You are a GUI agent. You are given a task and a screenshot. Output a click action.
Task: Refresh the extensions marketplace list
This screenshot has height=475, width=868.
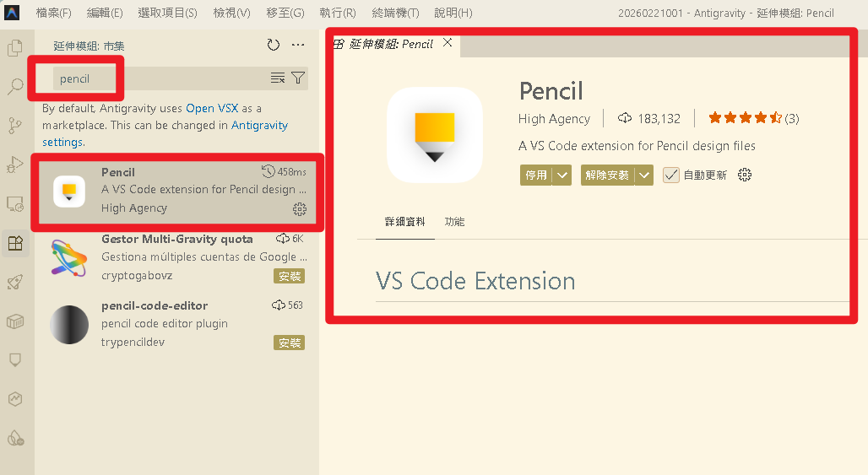[x=274, y=45]
